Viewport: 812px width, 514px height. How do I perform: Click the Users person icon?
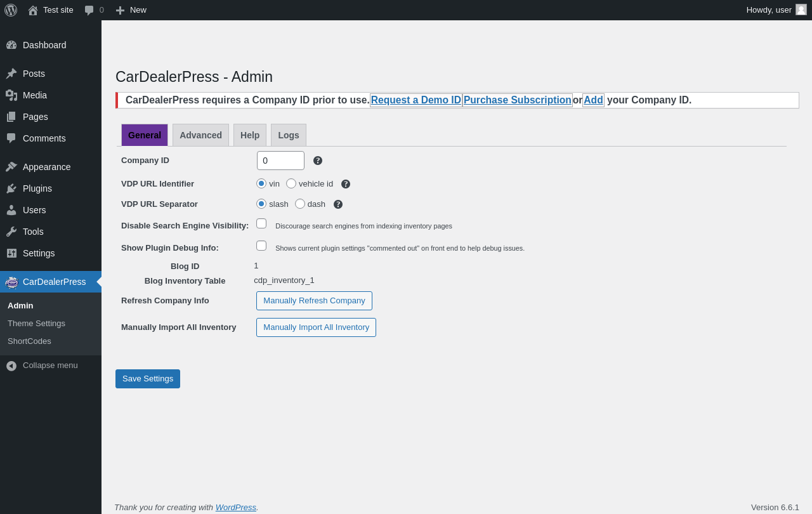pyautogui.click(x=11, y=210)
